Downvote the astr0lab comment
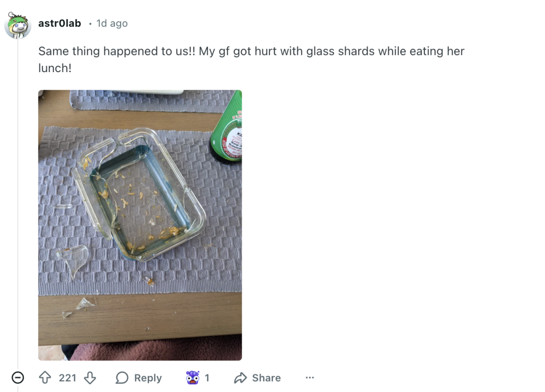Viewport: 545px width, 392px height. click(90, 378)
